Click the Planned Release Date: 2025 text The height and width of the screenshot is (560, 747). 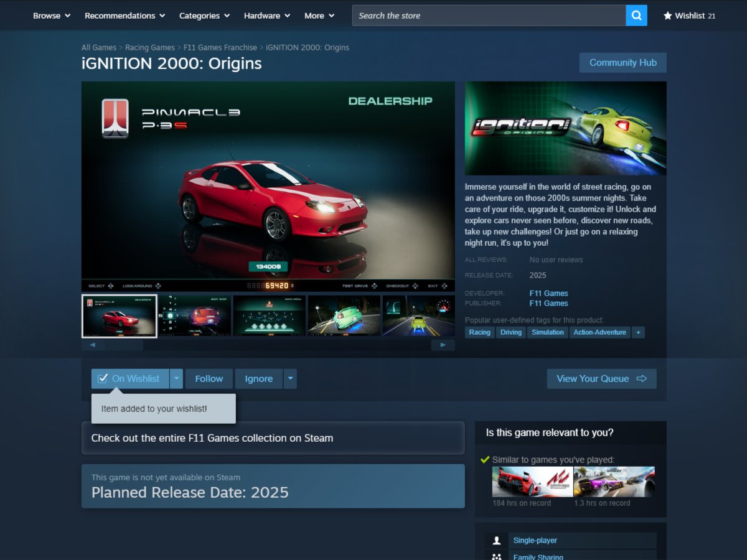click(190, 493)
